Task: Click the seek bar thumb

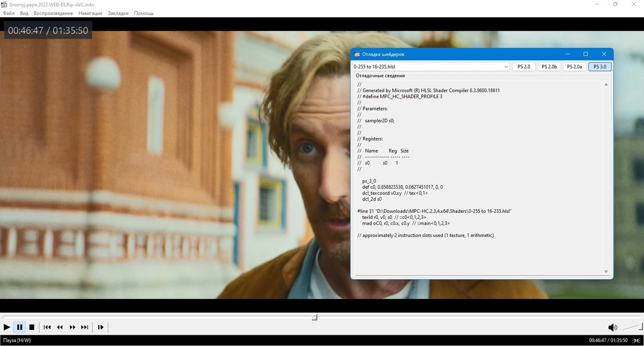Action: 314,317
